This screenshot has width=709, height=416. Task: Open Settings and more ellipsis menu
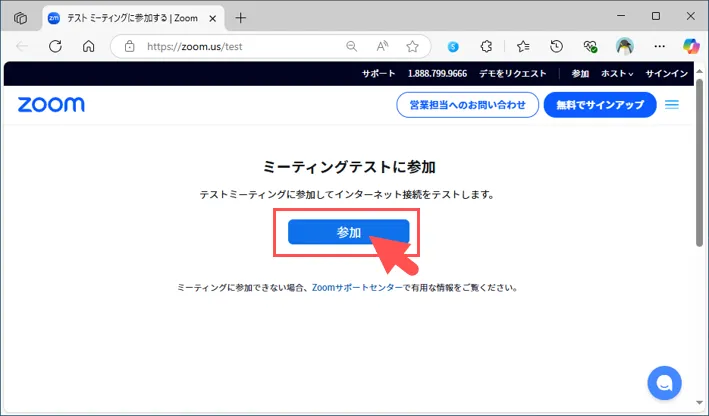pyautogui.click(x=659, y=46)
